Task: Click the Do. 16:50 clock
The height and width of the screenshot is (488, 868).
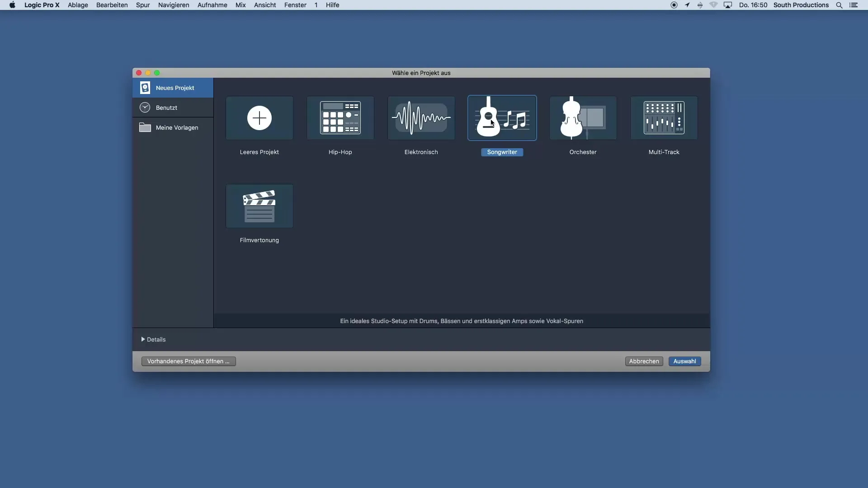Action: click(x=753, y=5)
